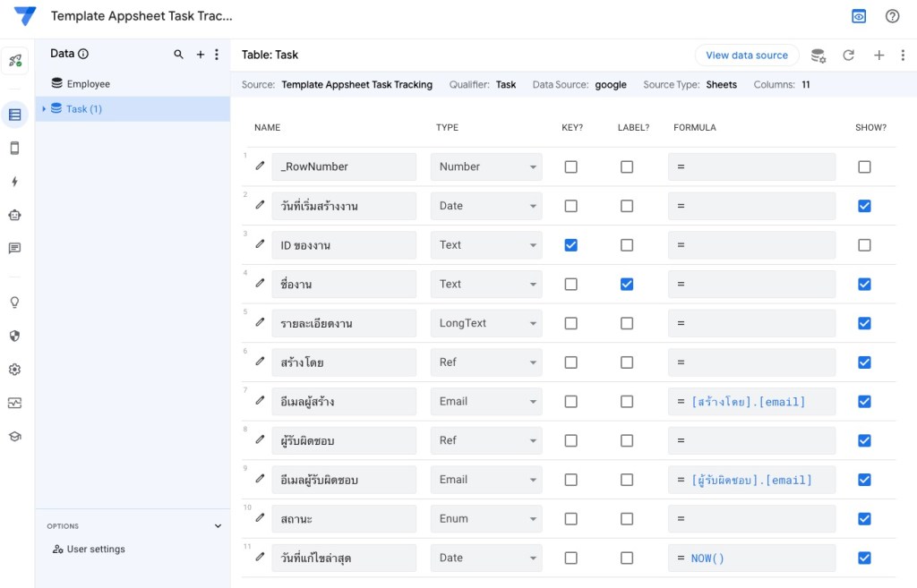This screenshot has width=917, height=588.
Task: Open Enum type dropdown for สถานะ
Action: point(486,518)
